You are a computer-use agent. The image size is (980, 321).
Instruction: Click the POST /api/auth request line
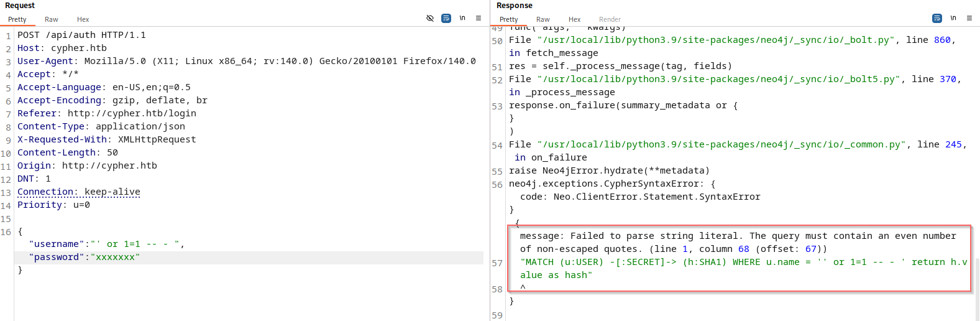coord(81,35)
